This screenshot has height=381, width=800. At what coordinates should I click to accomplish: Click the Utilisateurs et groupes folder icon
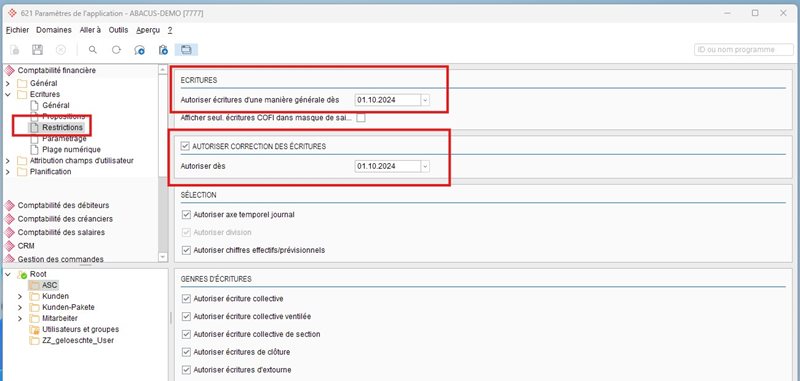[34, 329]
